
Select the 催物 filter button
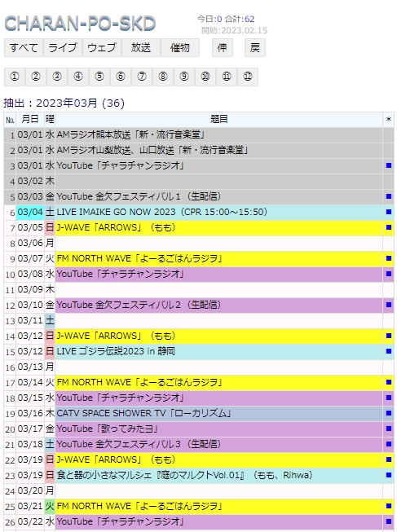[179, 47]
